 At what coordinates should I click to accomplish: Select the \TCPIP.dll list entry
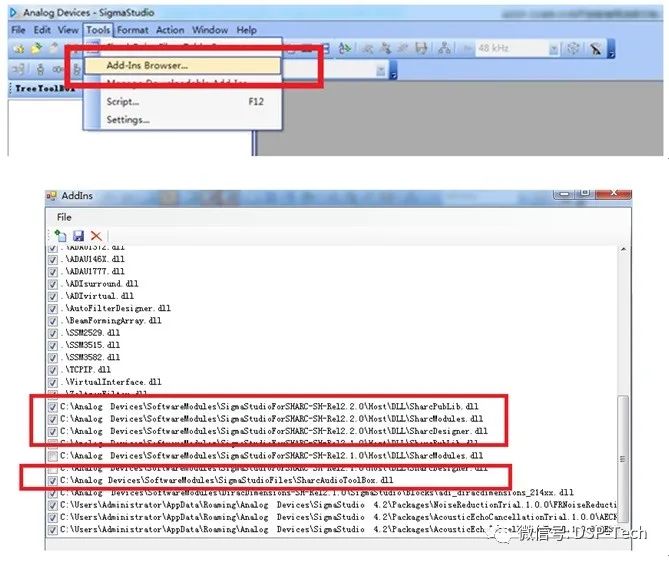pyautogui.click(x=85, y=370)
